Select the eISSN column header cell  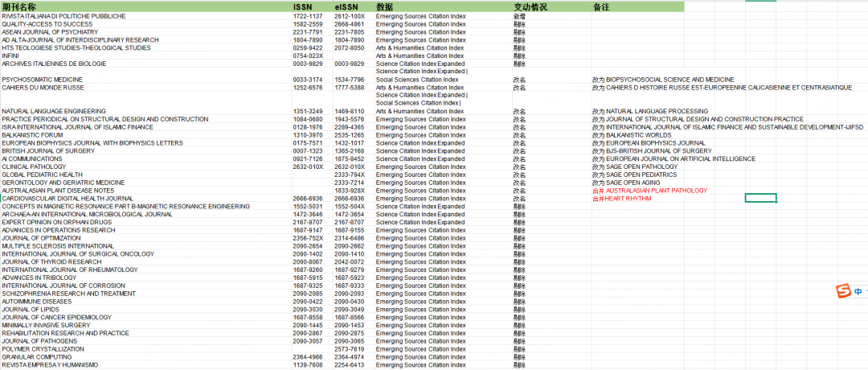click(354, 7)
